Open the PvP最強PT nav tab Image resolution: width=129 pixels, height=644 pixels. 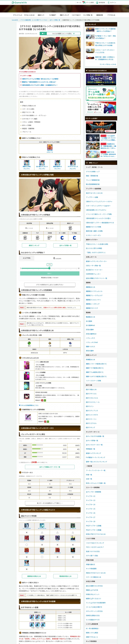click(x=53, y=15)
